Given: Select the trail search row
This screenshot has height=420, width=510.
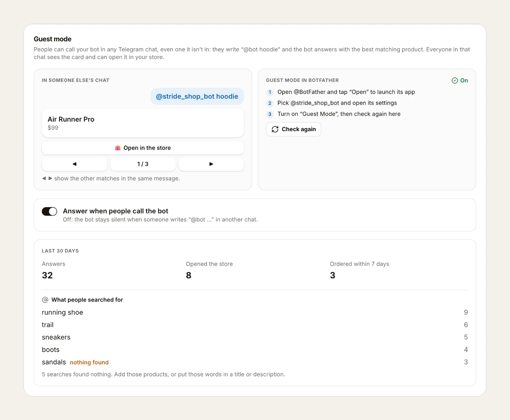Looking at the screenshot, I should 255,325.
